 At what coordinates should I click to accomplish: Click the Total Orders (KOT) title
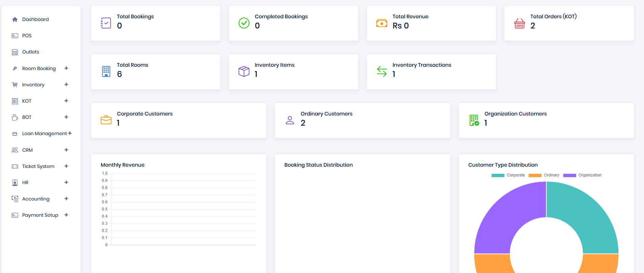point(553,17)
